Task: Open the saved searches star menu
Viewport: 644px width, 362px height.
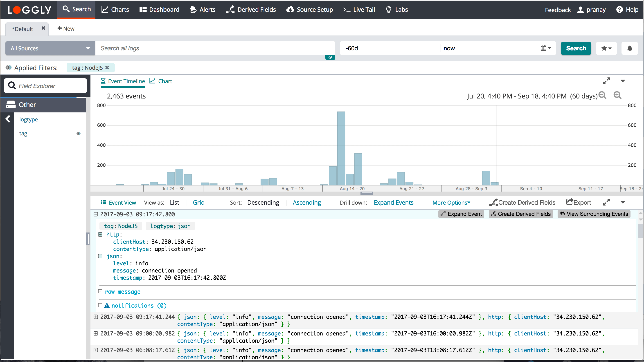Action: pos(606,48)
